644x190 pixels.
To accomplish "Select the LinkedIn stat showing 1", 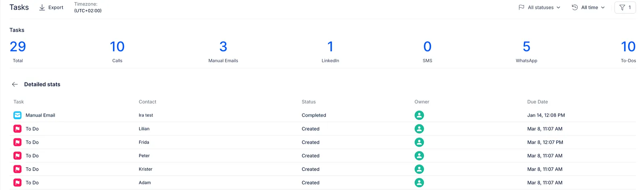I will (330, 51).
